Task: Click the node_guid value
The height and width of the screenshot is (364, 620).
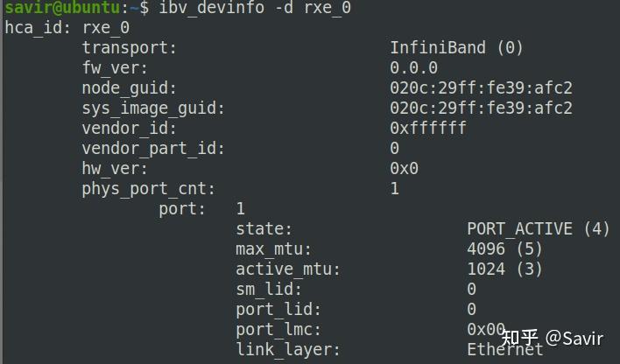Action: coord(481,87)
